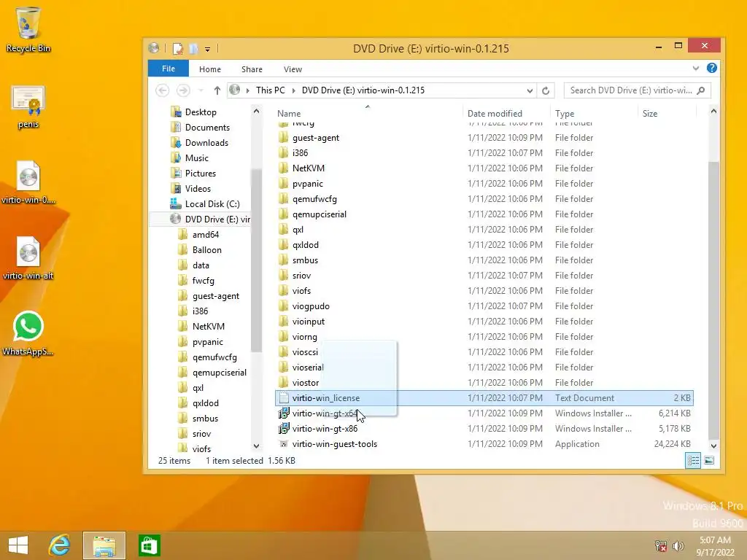Click the DVD Drive (E:) breadcrumb segment

(x=363, y=90)
